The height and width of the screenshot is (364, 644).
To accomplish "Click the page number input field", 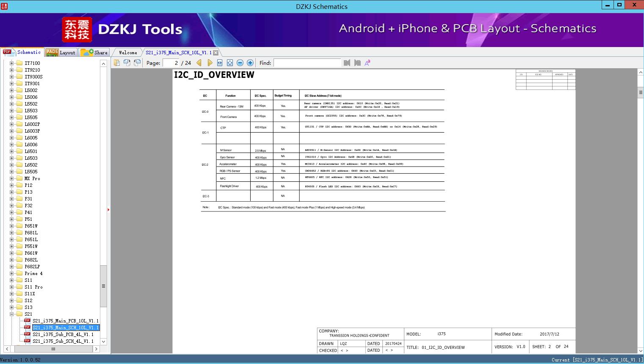I will pos(171,63).
